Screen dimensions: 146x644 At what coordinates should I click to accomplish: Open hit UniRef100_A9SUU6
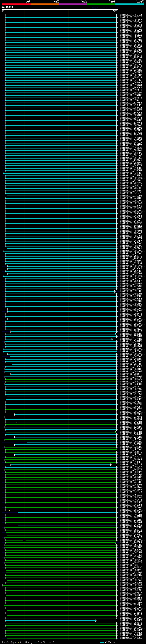coord(131,30)
